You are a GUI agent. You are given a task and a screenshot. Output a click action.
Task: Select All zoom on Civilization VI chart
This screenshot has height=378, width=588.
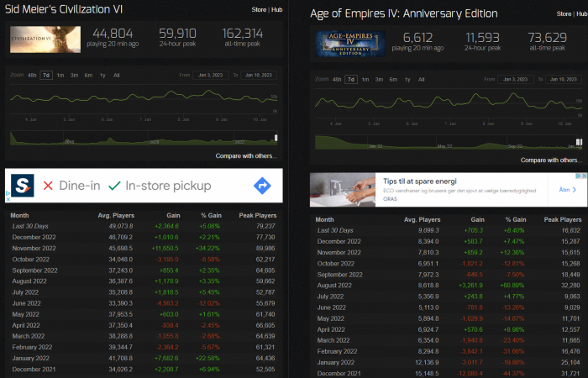(x=116, y=76)
